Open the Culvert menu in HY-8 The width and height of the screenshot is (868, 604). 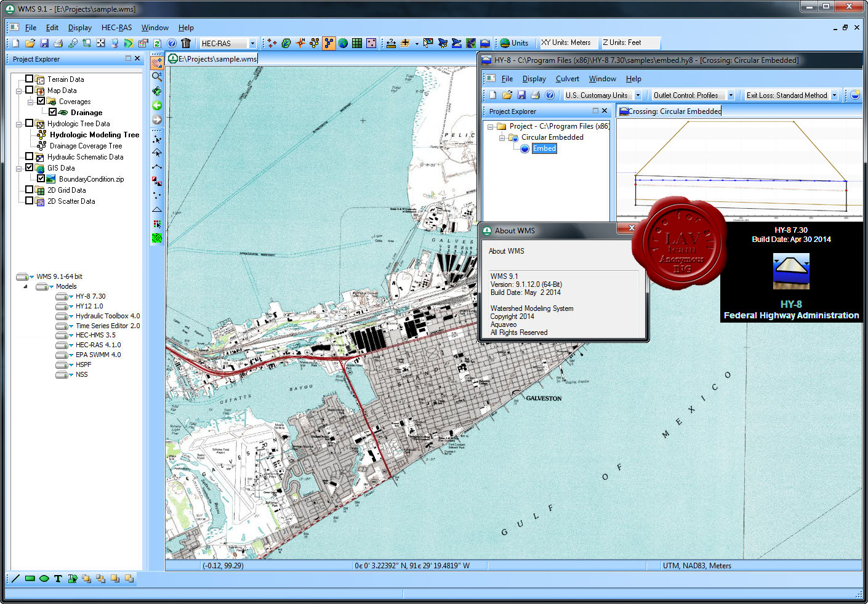(x=567, y=79)
